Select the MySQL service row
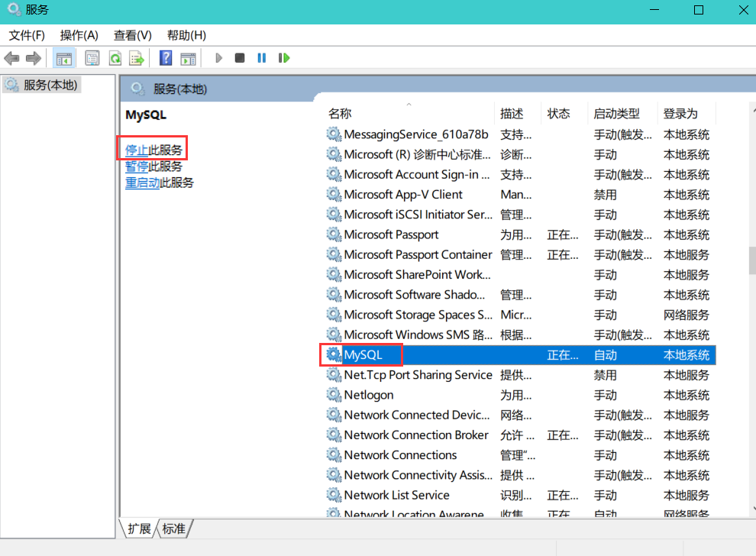The width and height of the screenshot is (756, 556). click(x=520, y=355)
